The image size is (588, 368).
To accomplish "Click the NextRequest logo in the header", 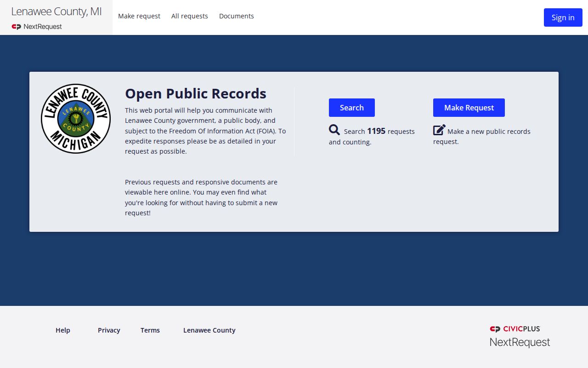I will coord(37,27).
